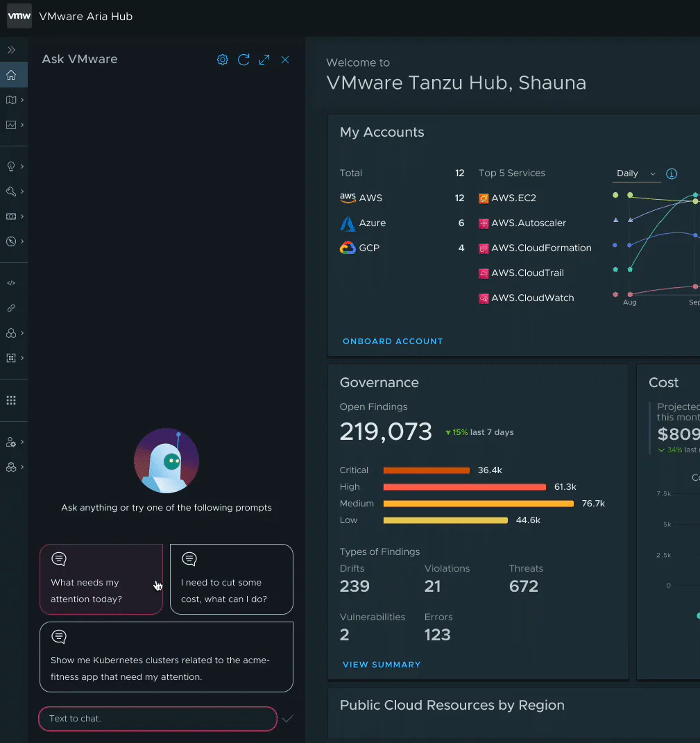
Task: Click the Medium findings bar
Action: click(479, 504)
